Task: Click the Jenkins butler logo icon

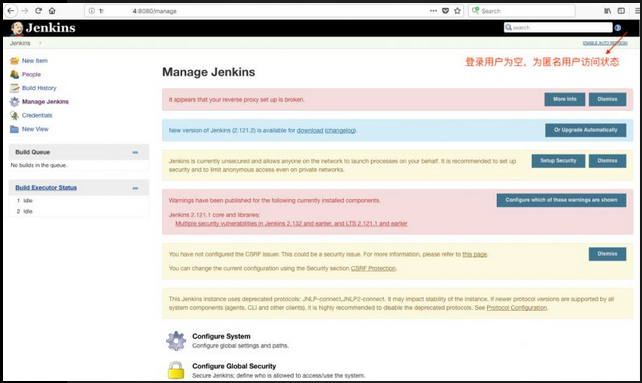Action: [x=17, y=28]
